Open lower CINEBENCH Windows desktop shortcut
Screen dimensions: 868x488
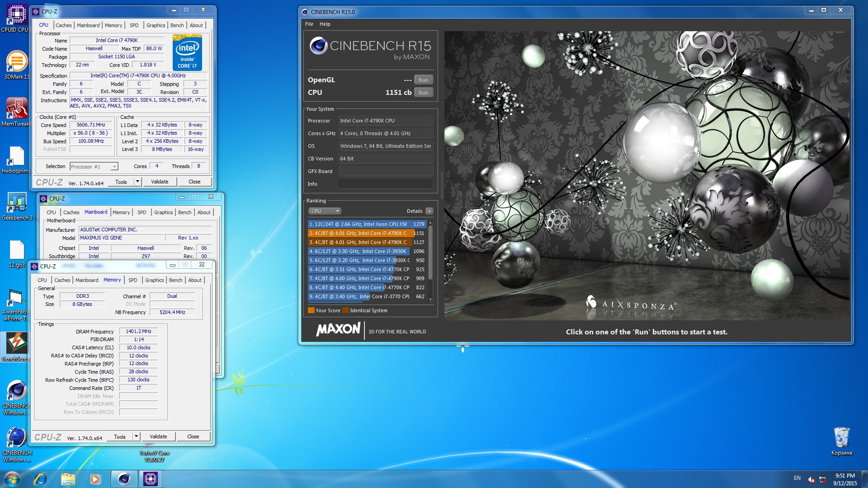(x=17, y=445)
